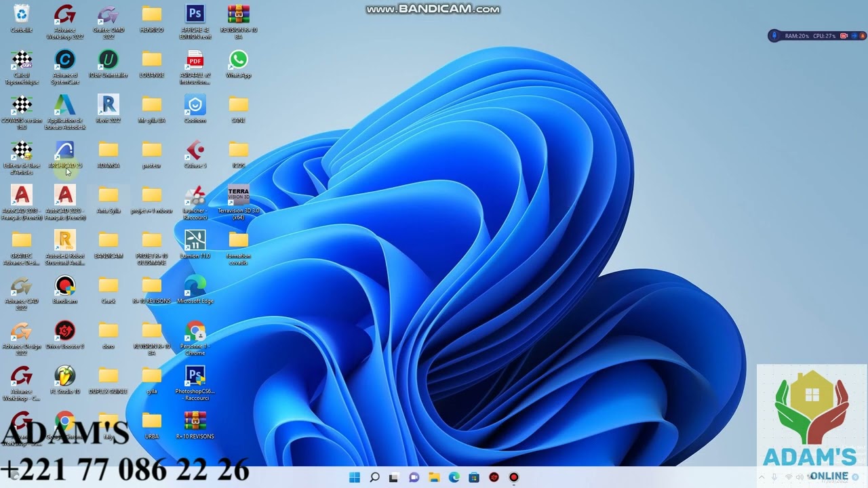Open the doro folder
Image resolution: width=868 pixels, height=488 pixels.
[108, 336]
